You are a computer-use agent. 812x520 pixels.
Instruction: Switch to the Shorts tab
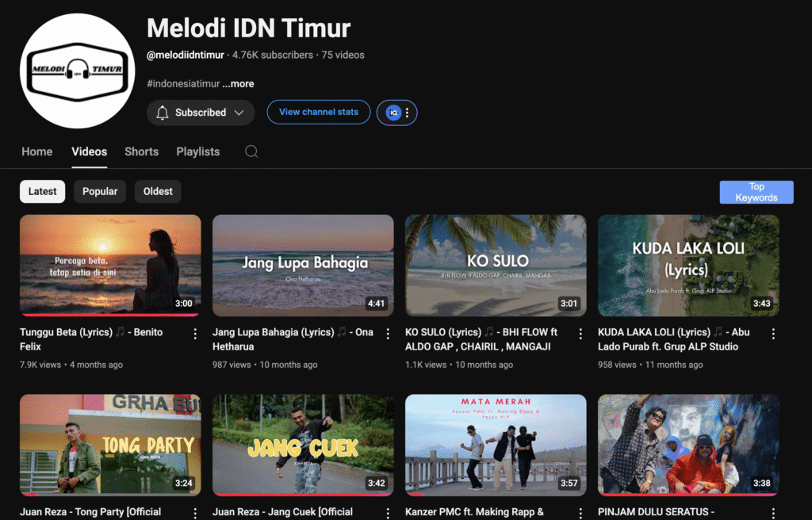click(141, 151)
